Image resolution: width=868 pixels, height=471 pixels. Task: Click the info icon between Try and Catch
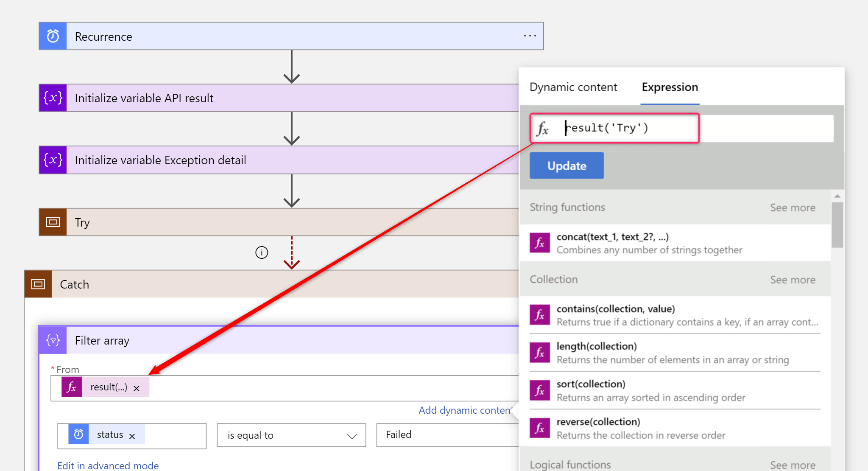[262, 252]
